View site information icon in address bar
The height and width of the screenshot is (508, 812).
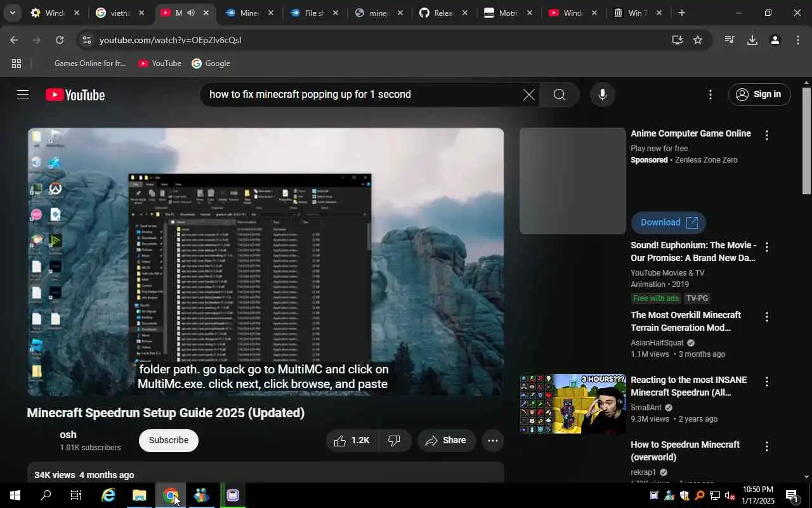pyautogui.click(x=86, y=40)
